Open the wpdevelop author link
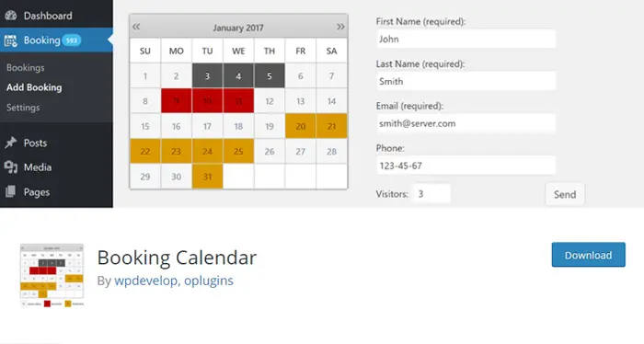 [145, 281]
